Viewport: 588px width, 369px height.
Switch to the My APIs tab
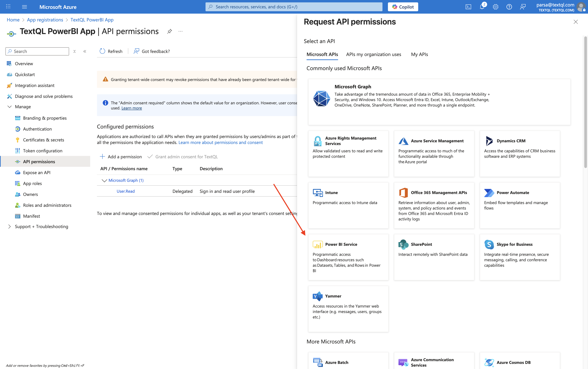[x=419, y=54]
